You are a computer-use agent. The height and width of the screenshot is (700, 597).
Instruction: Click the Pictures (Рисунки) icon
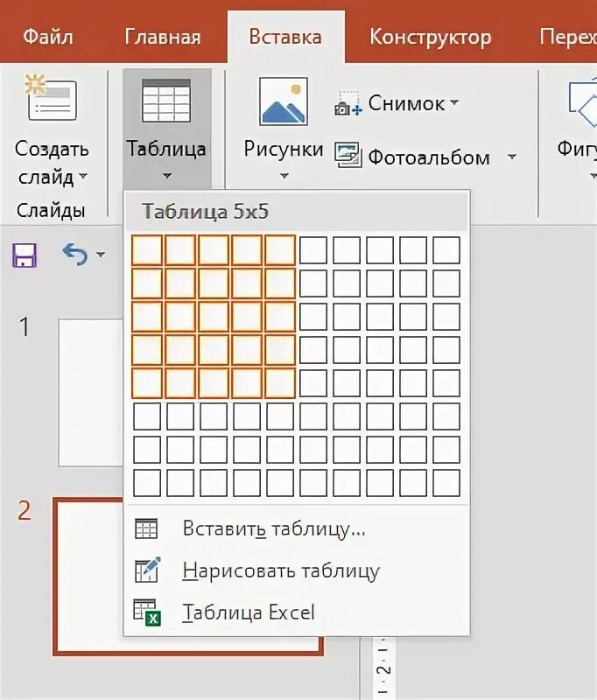click(283, 101)
